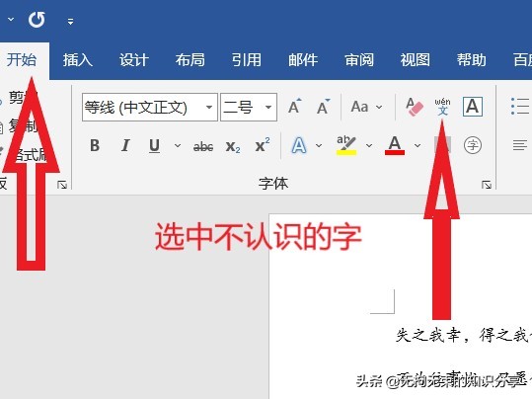
Task: Toggle Subscript x₂ formatting
Action: (x=233, y=146)
